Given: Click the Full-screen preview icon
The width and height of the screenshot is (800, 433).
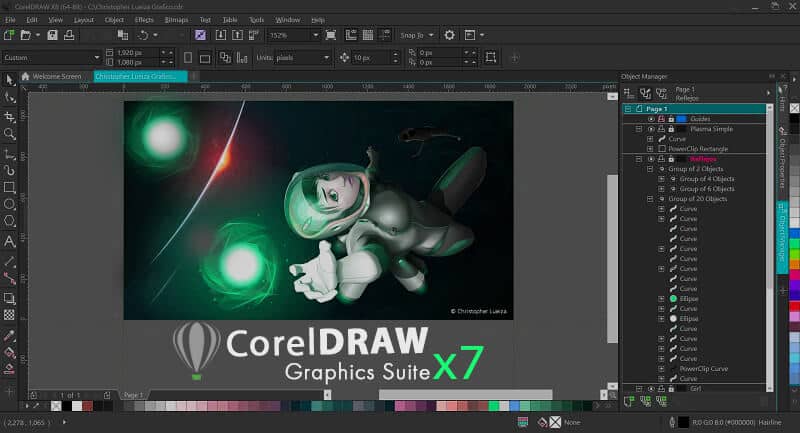Looking at the screenshot, I should (x=331, y=35).
